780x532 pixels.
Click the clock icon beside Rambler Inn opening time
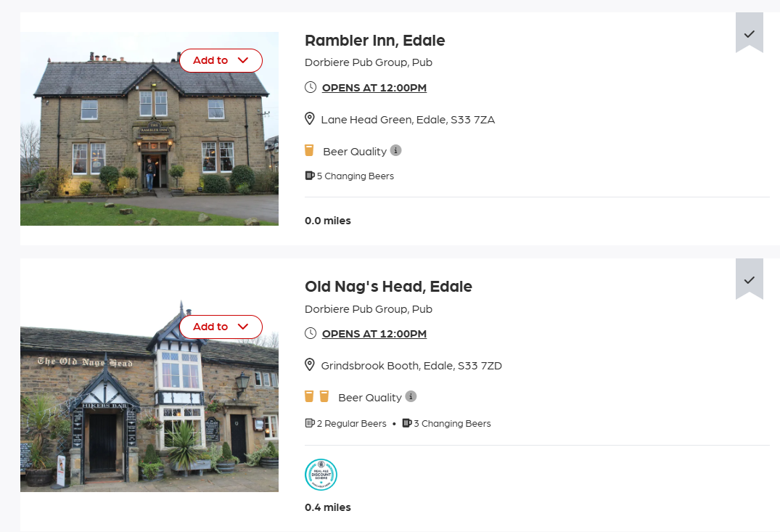311,87
